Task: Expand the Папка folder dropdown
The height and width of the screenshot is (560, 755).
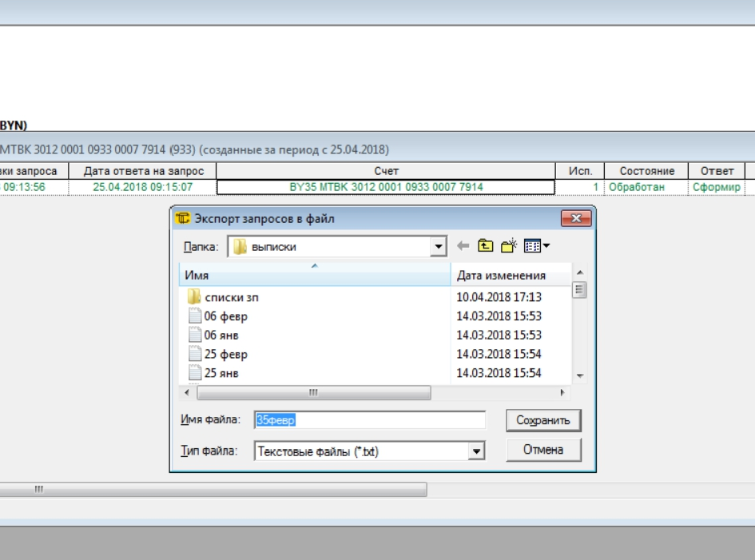Action: [x=439, y=247]
